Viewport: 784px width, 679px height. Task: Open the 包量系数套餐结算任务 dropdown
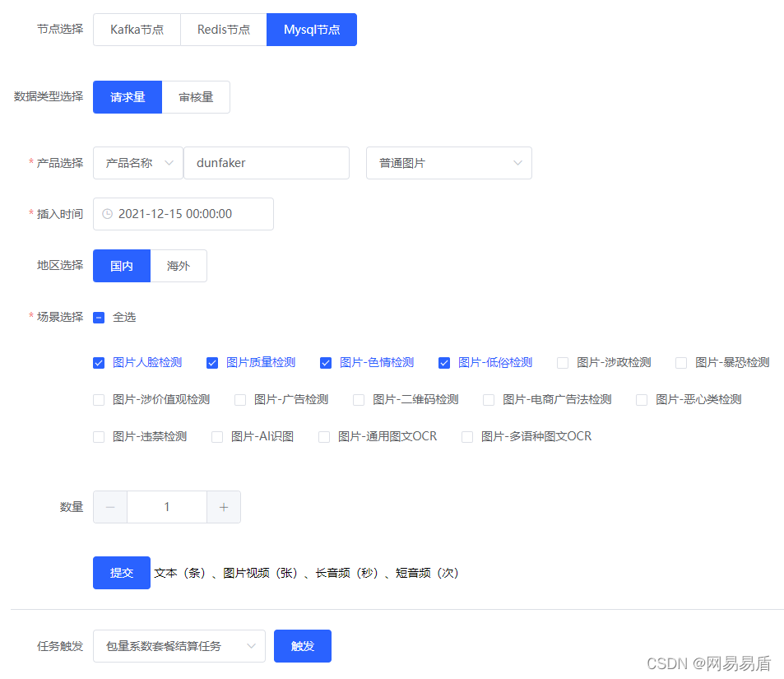(179, 646)
